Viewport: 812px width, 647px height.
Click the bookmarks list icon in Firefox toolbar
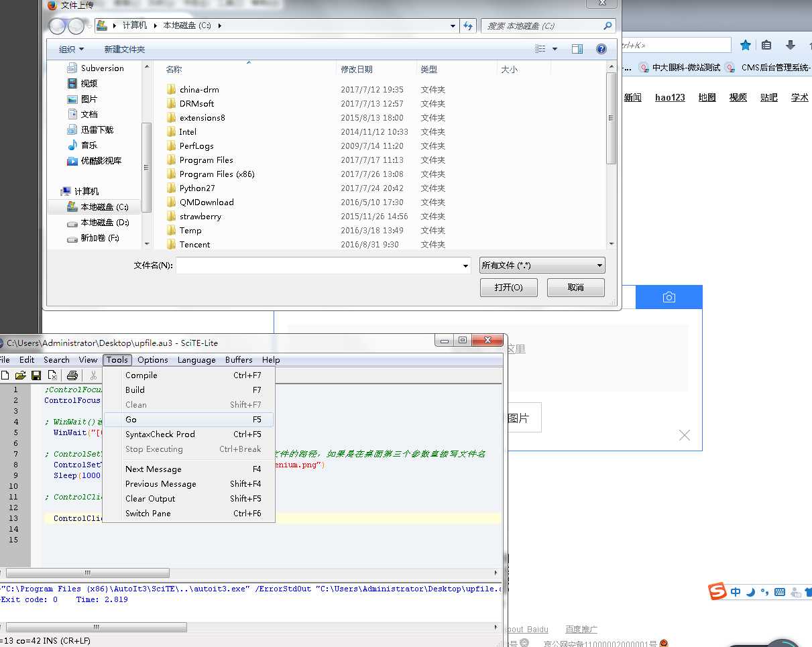(x=766, y=45)
